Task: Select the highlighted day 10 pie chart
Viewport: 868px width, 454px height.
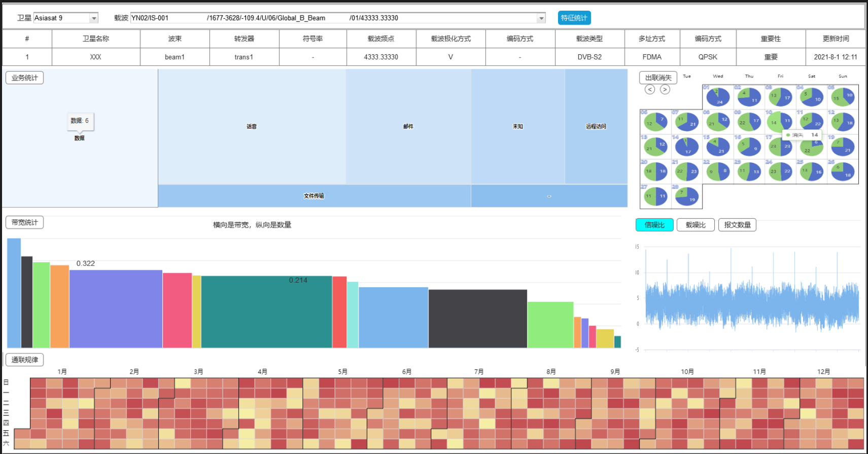Action: 780,122
